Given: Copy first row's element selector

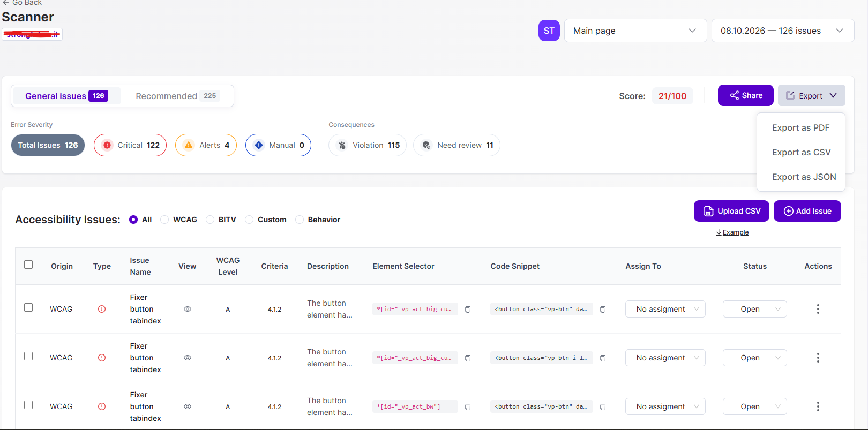Looking at the screenshot, I should pos(468,310).
